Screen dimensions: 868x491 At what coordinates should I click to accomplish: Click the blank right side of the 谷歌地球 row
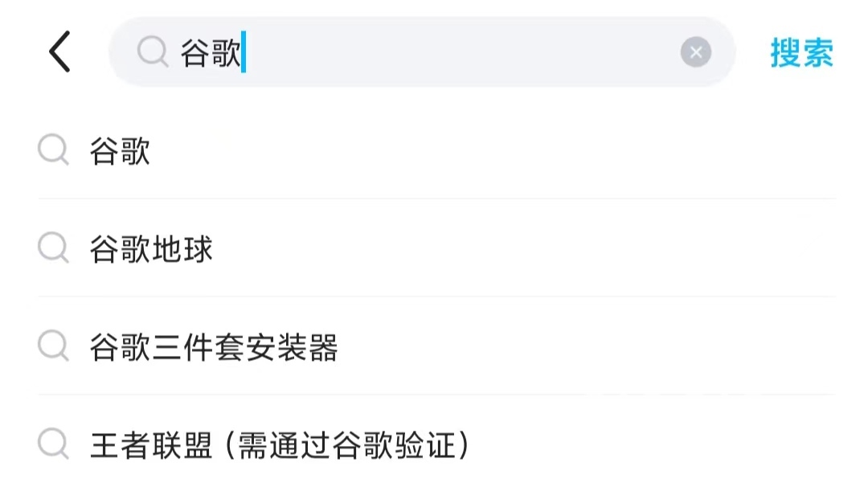point(563,249)
